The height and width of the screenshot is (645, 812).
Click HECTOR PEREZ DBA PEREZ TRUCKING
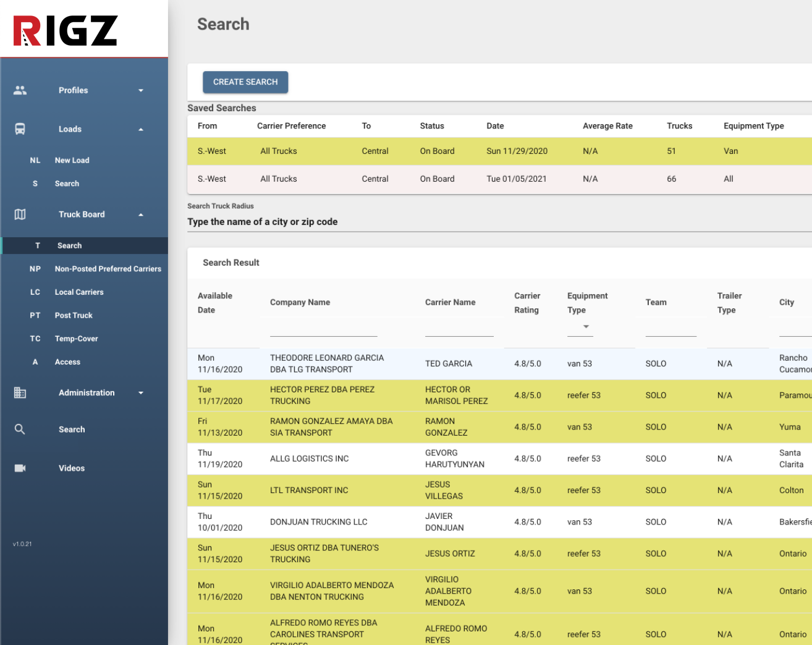322,395
